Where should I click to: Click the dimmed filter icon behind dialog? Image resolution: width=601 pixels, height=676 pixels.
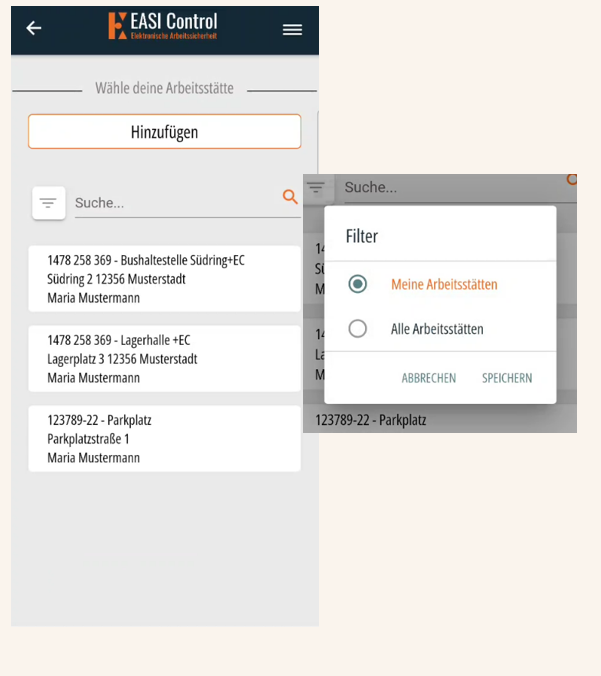tap(316, 188)
